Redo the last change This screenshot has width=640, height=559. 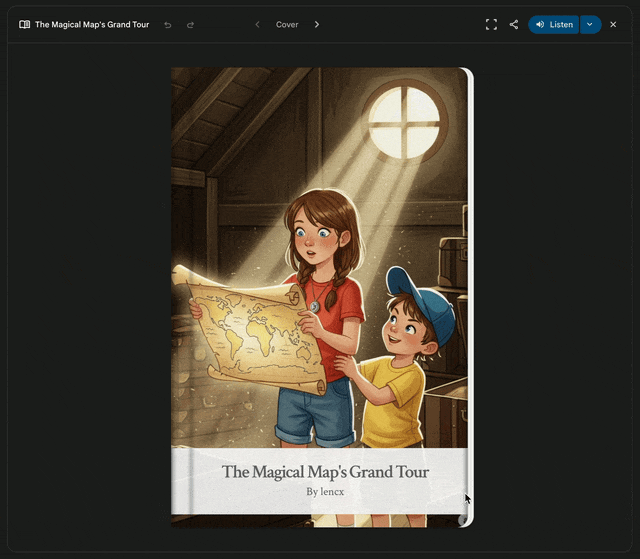[x=190, y=25]
